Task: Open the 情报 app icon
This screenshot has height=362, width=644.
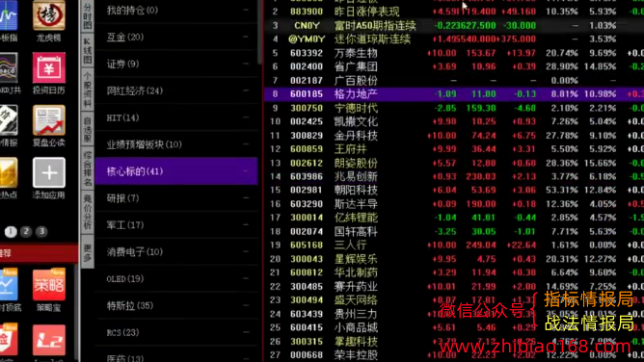Action: click(x=9, y=120)
